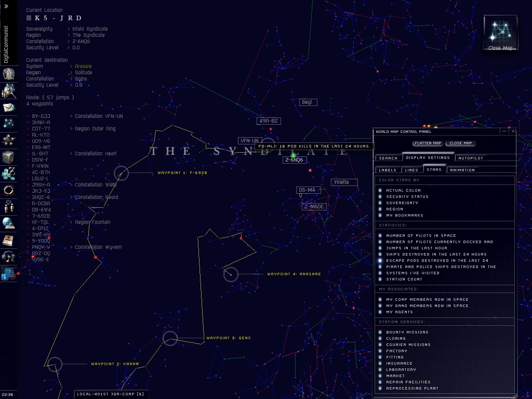The width and height of the screenshot is (532, 399).
Task: Open People & Places magnifier icon
Action: 8,90
